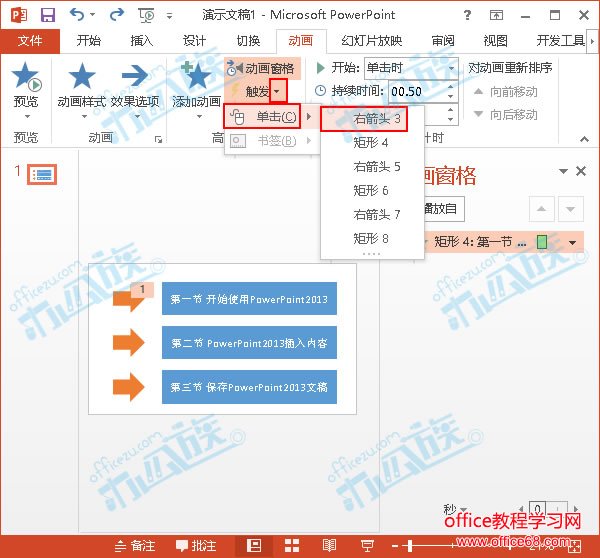Click the PowerPoint application logo icon
The width and height of the screenshot is (600, 558).
pos(19,15)
